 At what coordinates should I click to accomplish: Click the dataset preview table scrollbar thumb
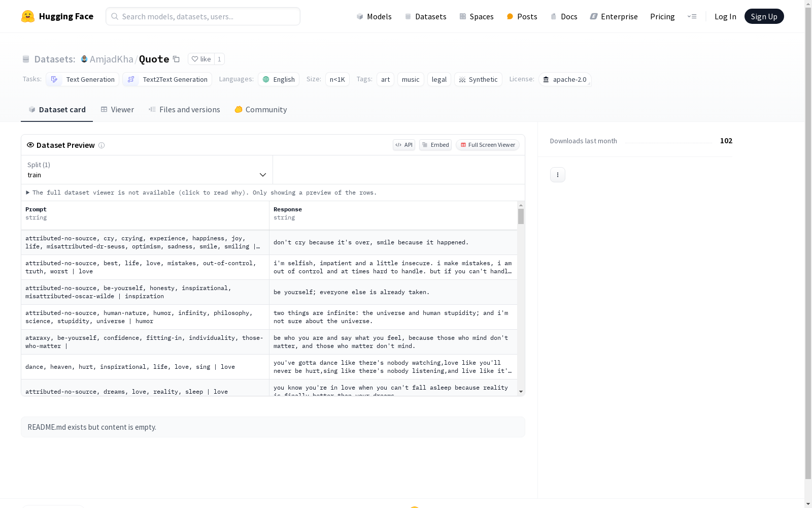(x=521, y=216)
